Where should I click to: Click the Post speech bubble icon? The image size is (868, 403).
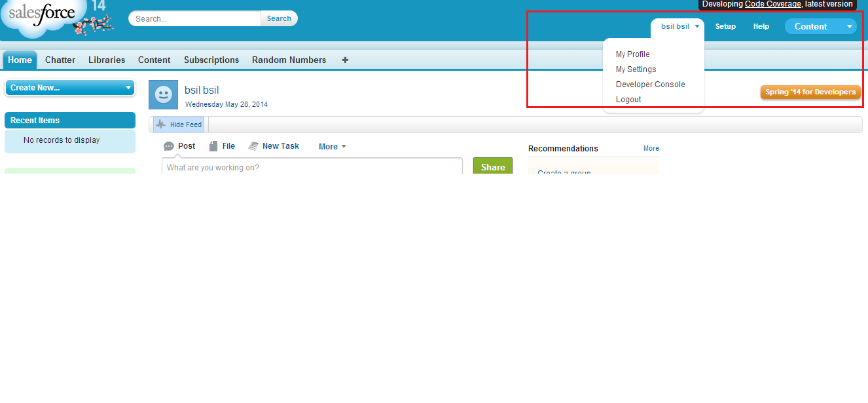(169, 146)
